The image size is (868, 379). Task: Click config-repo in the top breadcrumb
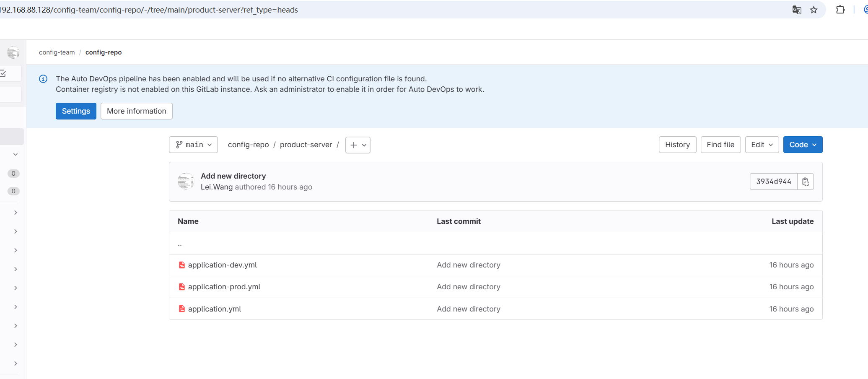104,52
